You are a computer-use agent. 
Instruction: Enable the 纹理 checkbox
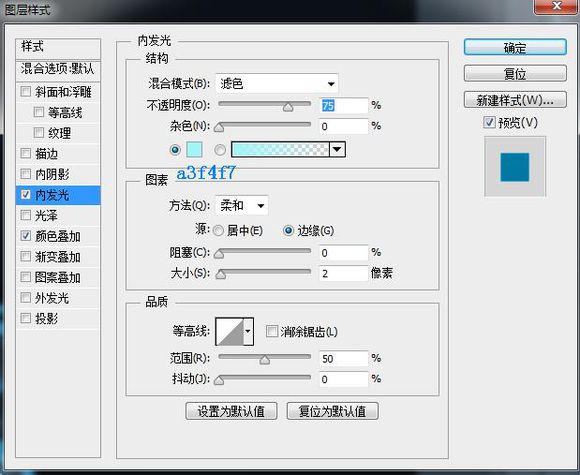38,132
